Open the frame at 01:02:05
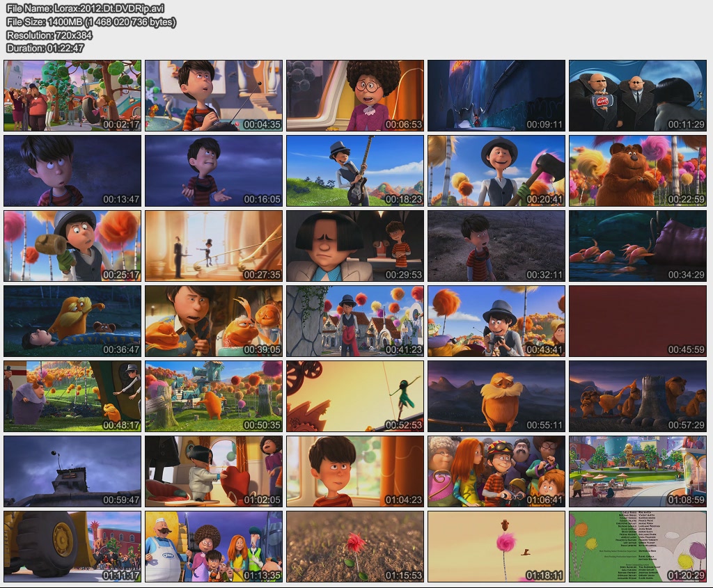This screenshot has width=713, height=588. point(214,471)
